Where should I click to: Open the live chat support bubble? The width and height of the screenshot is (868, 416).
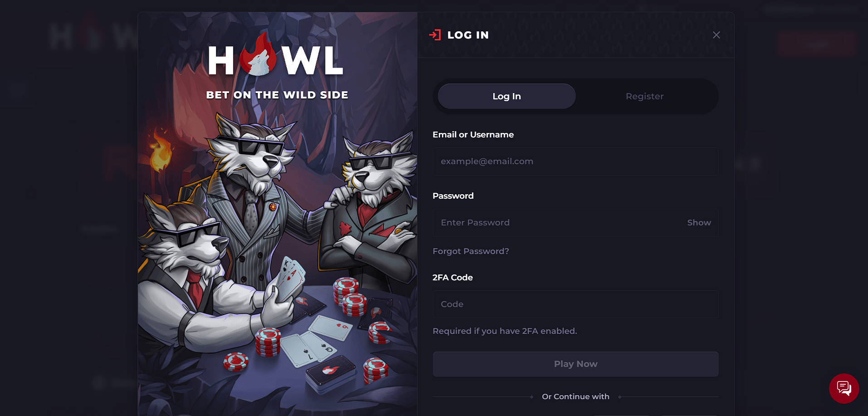coord(843,388)
